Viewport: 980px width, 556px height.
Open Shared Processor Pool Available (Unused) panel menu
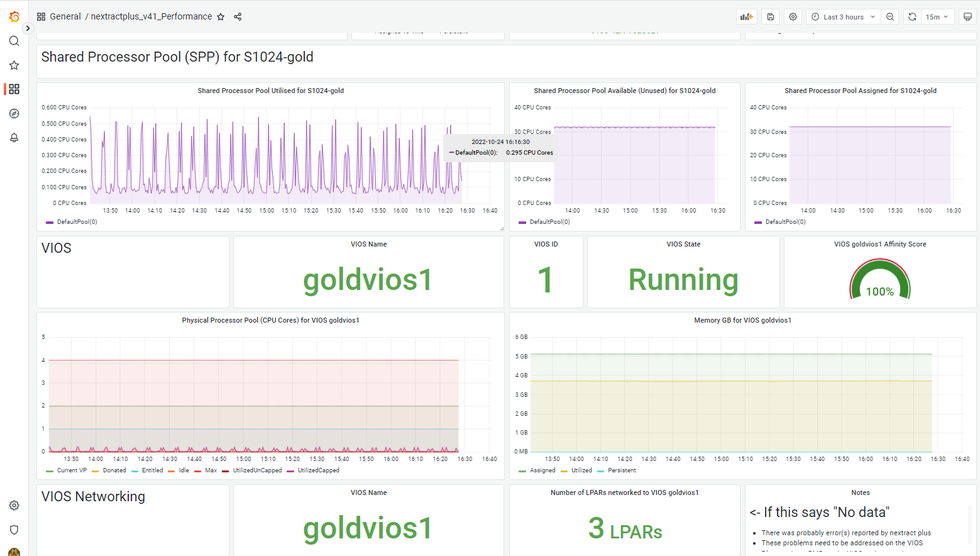pyautogui.click(x=625, y=91)
